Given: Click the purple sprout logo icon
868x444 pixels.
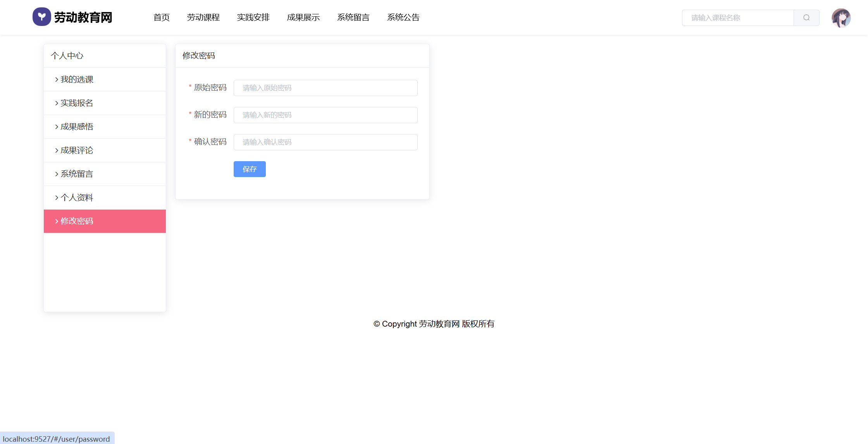Looking at the screenshot, I should click(x=42, y=17).
